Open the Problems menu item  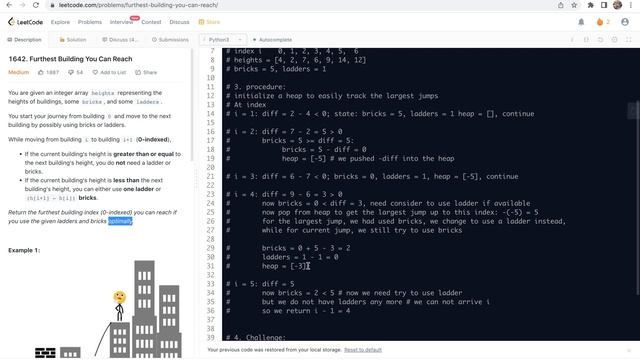pyautogui.click(x=90, y=22)
